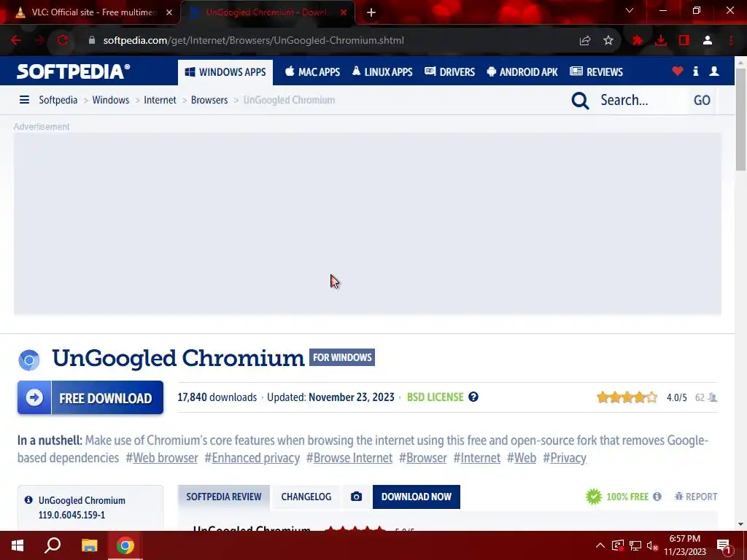Viewport: 747px width, 560px height.
Task: Open the Mac Apps section
Action: tap(312, 72)
